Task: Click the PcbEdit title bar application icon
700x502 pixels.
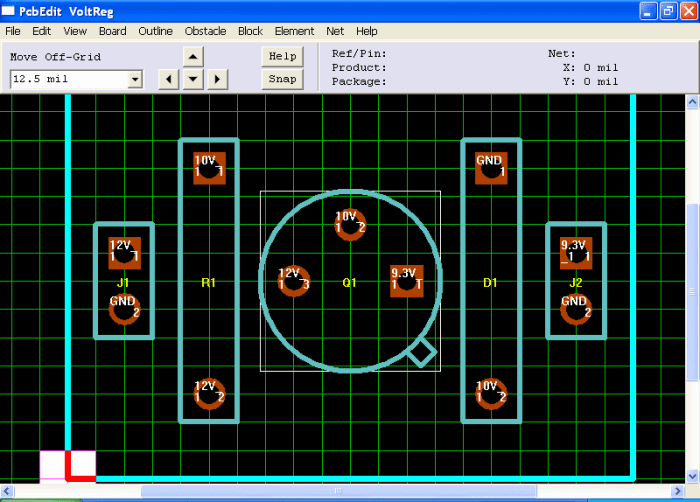Action: click(8, 11)
